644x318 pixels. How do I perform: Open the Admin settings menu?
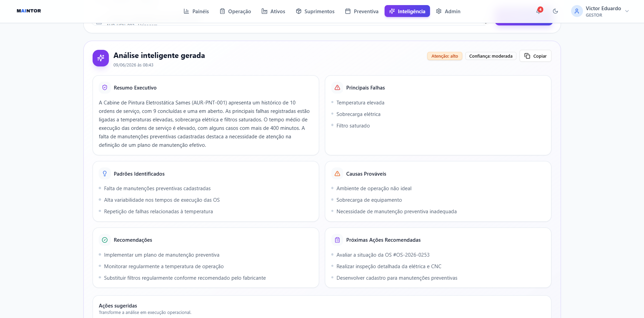(448, 11)
